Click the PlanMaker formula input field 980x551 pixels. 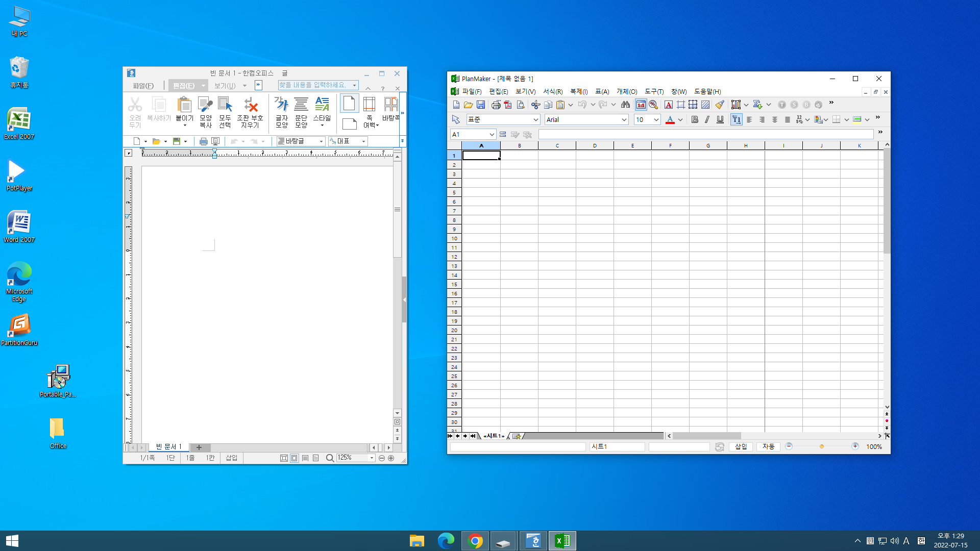click(x=706, y=134)
